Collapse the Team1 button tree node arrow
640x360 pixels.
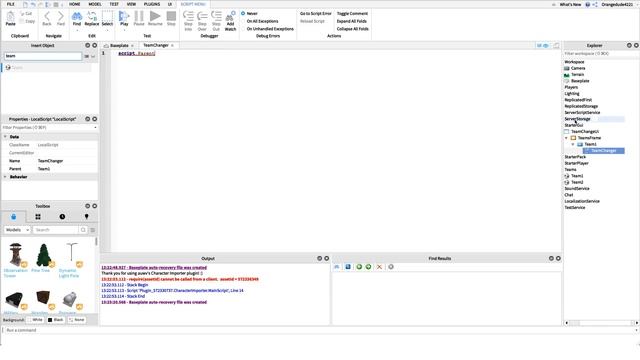(573, 144)
